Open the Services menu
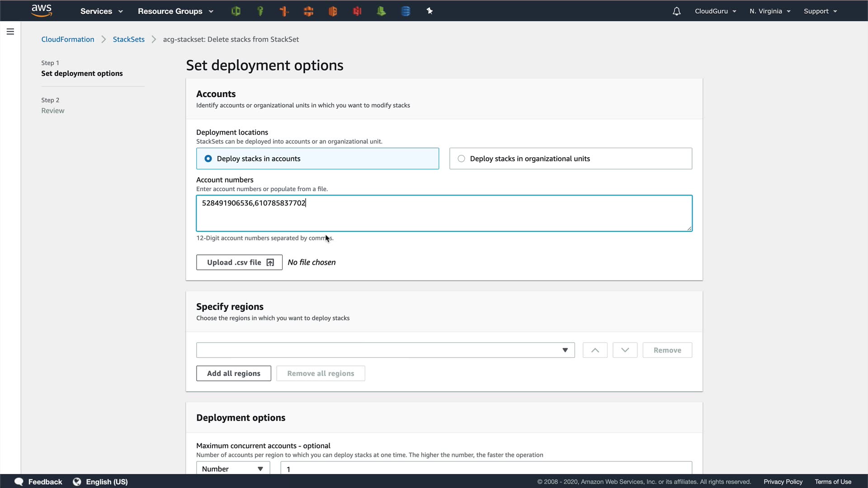 click(101, 11)
